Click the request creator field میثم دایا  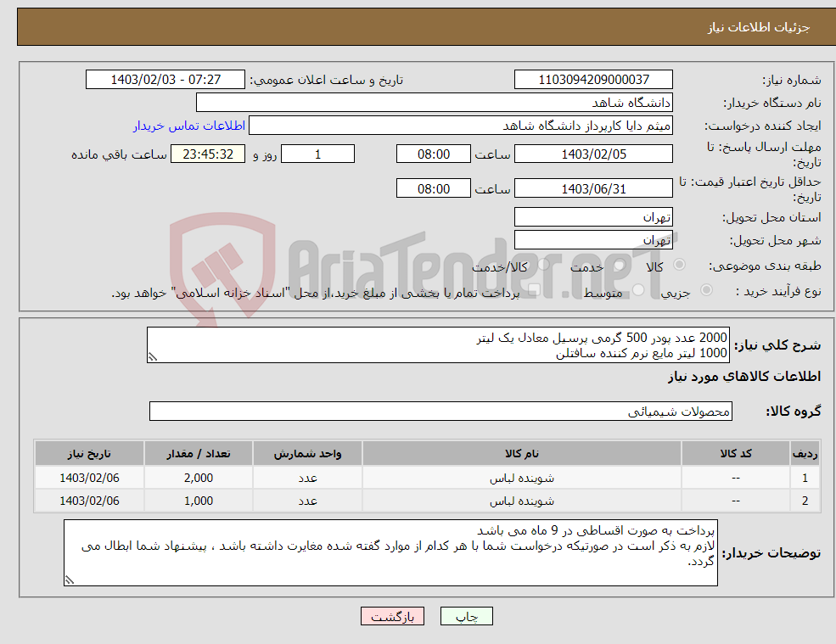(x=461, y=126)
